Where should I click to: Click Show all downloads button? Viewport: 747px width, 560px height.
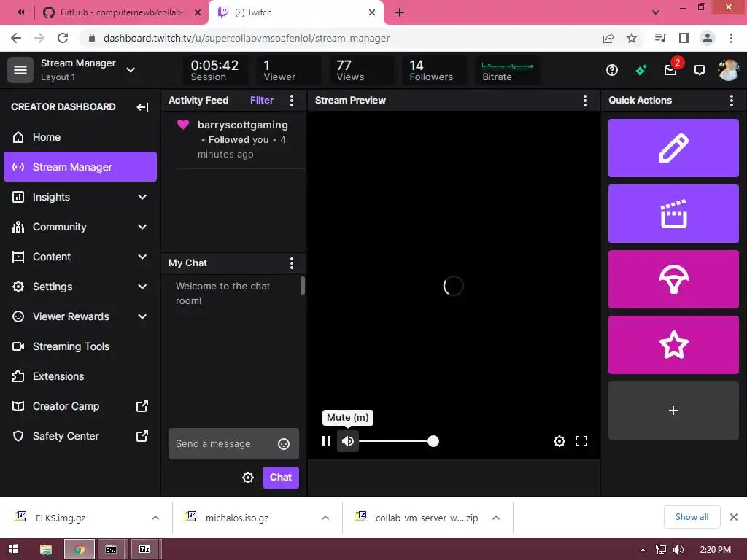(692, 517)
